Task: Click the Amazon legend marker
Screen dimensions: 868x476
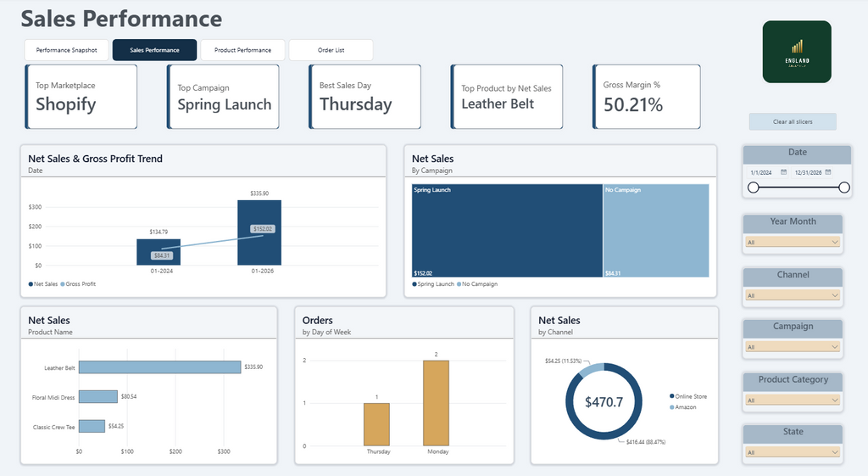Action: tap(672, 407)
